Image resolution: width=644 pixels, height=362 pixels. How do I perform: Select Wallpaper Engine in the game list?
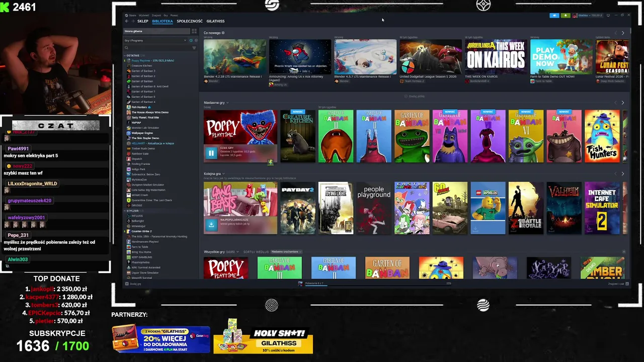[142, 133]
